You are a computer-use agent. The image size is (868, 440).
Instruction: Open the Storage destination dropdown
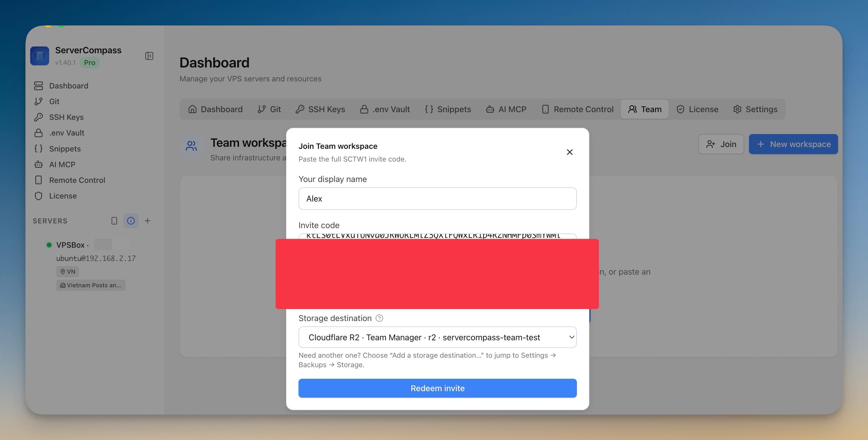[437, 337]
